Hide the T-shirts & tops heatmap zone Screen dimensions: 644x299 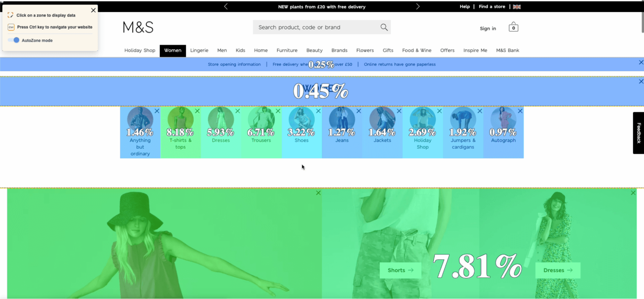pyautogui.click(x=197, y=111)
